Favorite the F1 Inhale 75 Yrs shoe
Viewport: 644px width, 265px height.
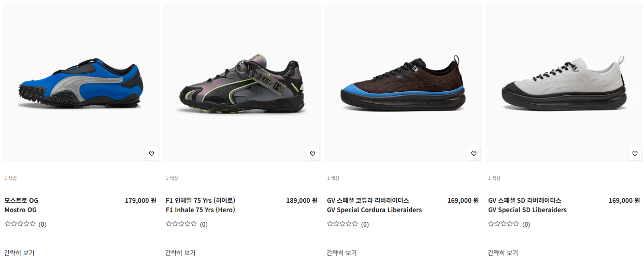313,154
